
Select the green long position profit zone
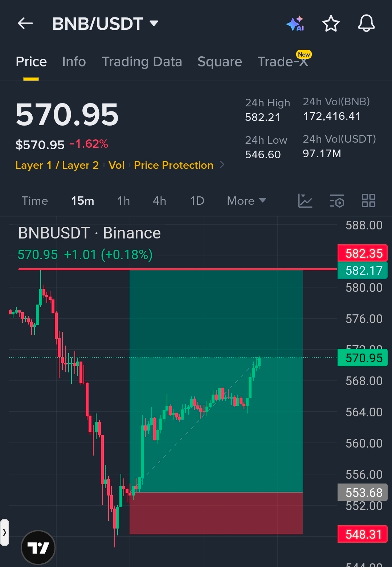(x=216, y=381)
